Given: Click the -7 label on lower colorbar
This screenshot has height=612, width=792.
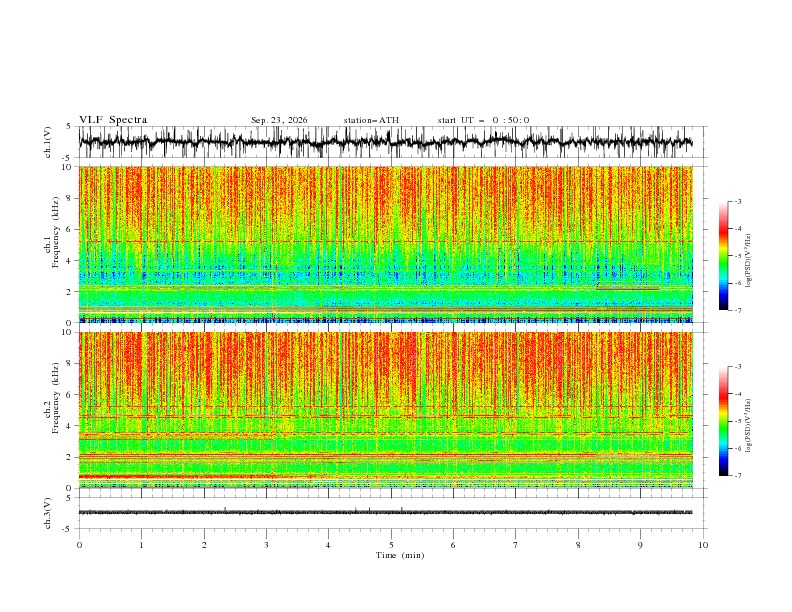Looking at the screenshot, I should click(x=737, y=475).
